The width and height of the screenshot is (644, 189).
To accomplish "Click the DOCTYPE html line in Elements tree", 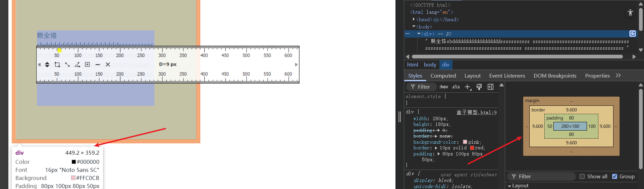I will click(430, 5).
